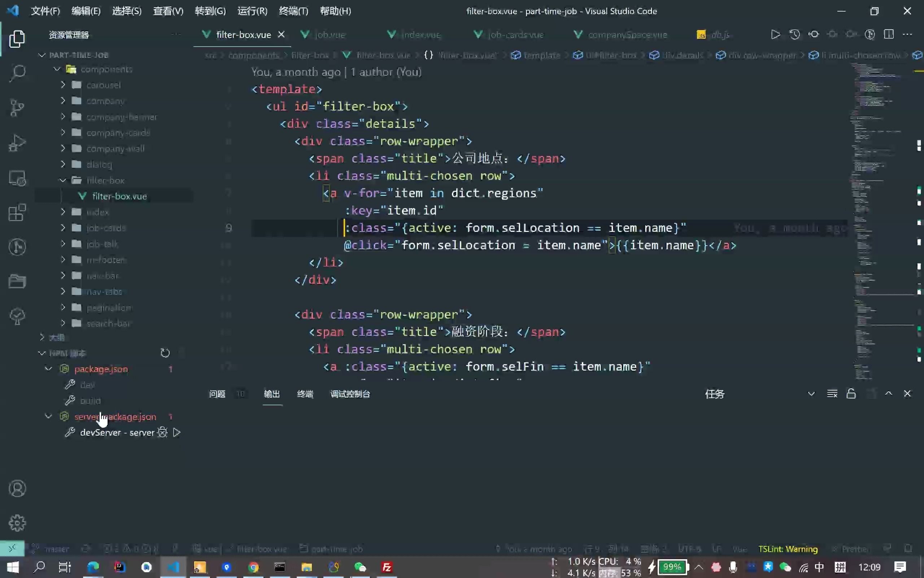Open Windows Start menu
The image size is (924, 578).
12,567
